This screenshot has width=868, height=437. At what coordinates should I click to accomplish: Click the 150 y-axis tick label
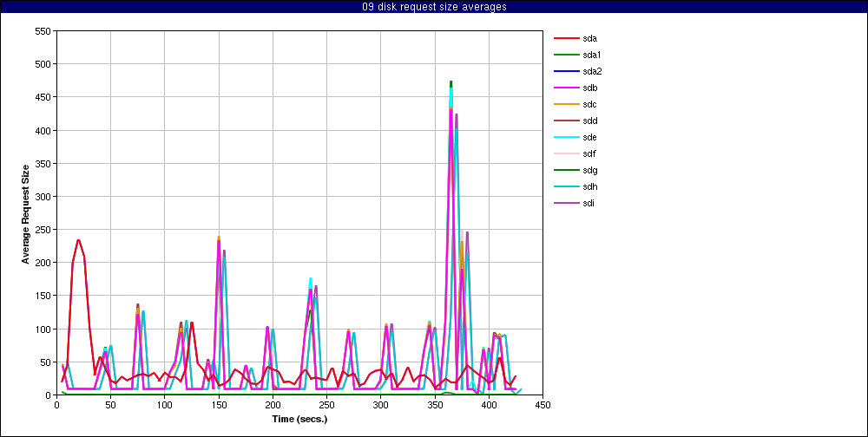click(43, 296)
